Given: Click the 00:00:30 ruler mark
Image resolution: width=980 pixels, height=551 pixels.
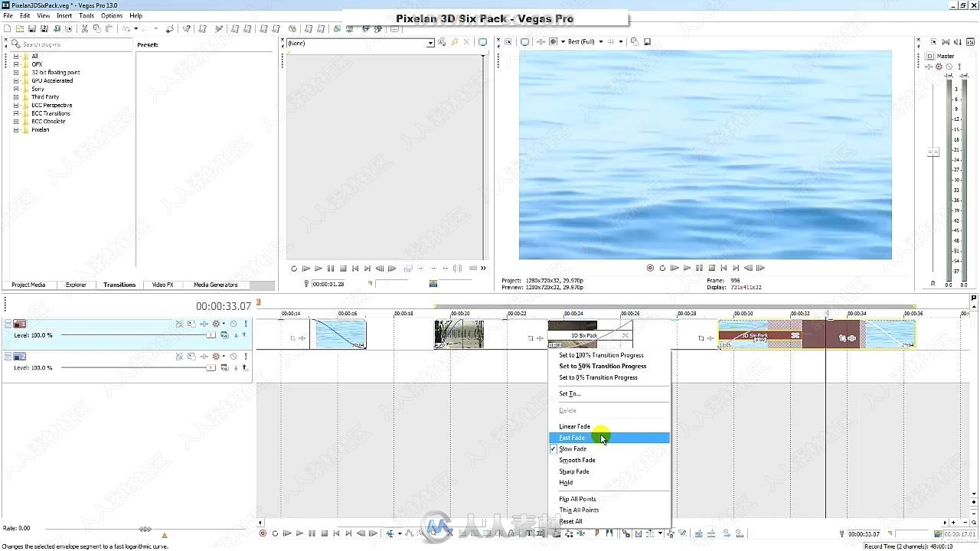Looking at the screenshot, I should click(x=743, y=313).
